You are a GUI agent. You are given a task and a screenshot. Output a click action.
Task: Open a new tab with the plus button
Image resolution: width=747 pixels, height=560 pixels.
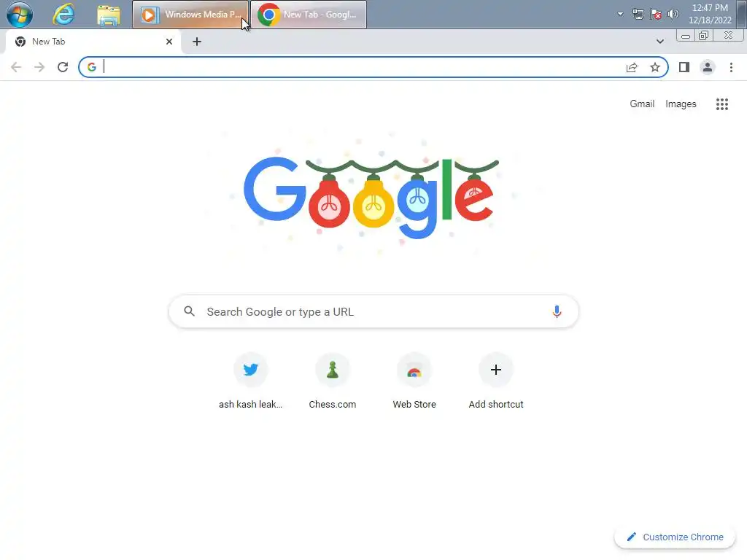click(x=197, y=42)
